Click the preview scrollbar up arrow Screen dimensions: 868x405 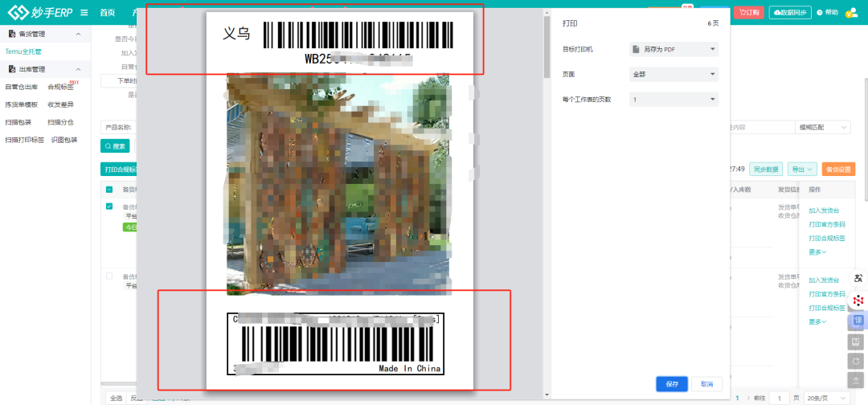point(547,11)
